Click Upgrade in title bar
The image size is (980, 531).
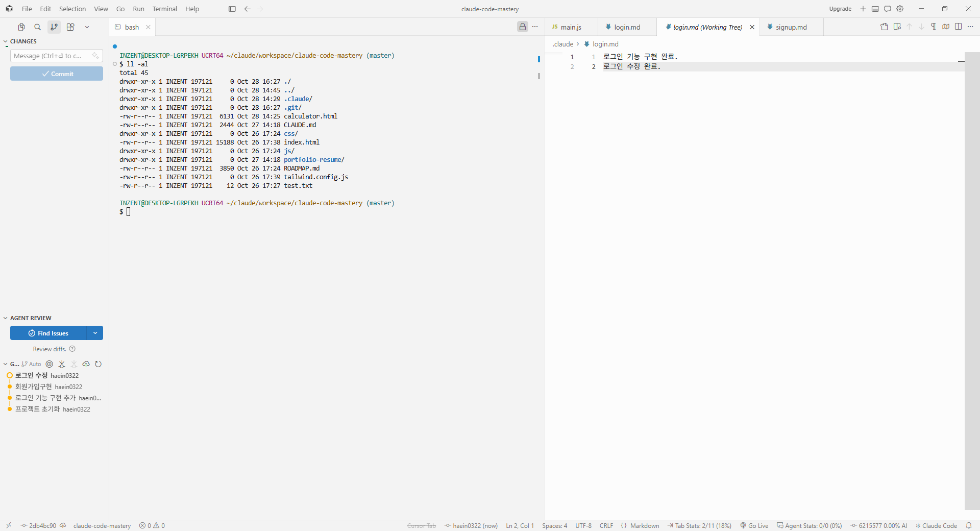(840, 9)
